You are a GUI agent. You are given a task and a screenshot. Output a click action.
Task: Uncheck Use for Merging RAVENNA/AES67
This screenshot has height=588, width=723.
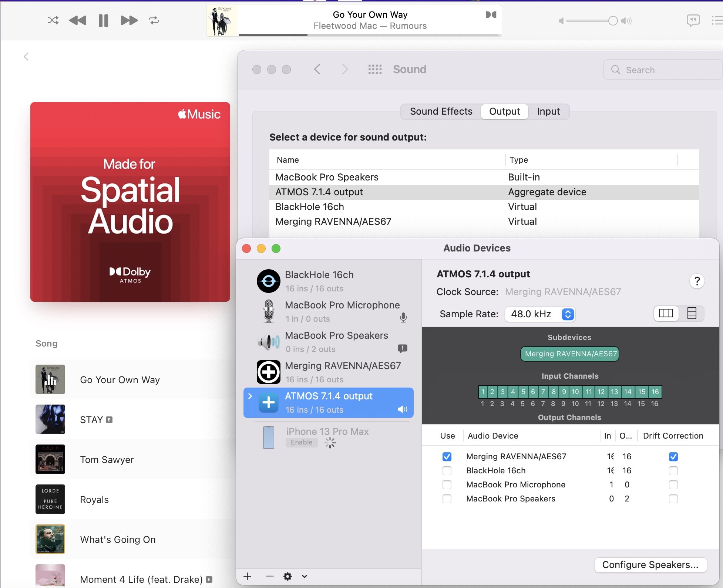pos(447,457)
